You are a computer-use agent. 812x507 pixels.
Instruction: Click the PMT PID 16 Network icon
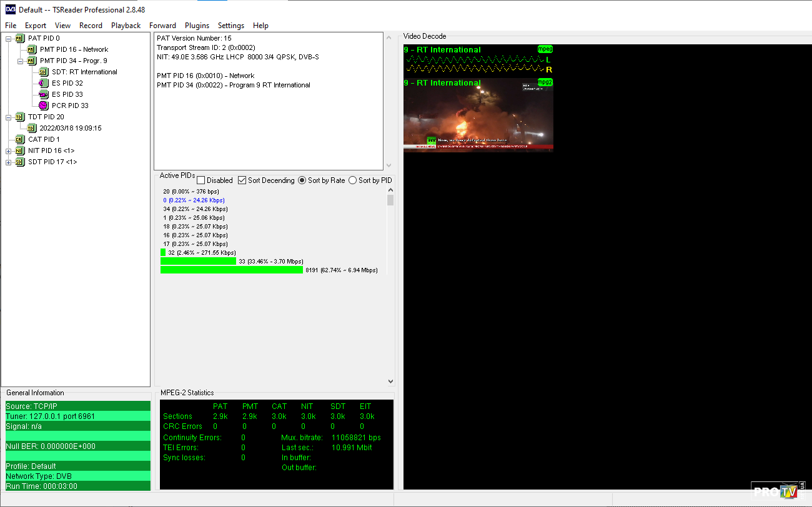tap(32, 49)
